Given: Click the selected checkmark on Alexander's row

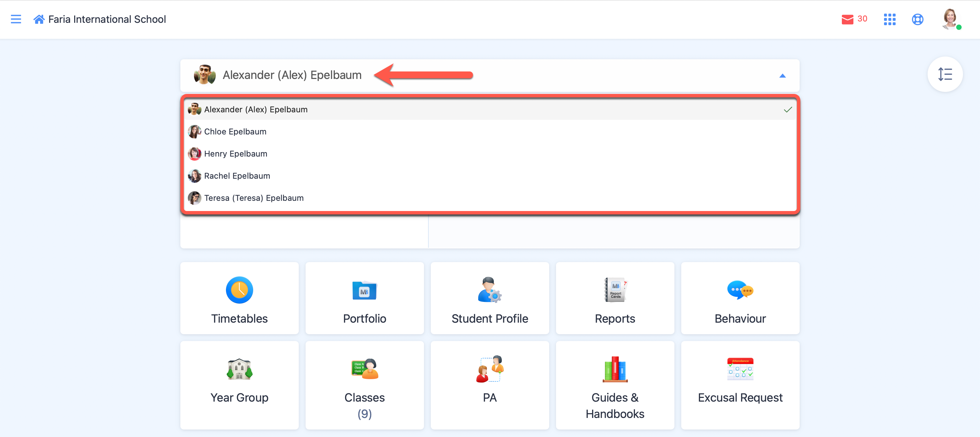Looking at the screenshot, I should [x=788, y=110].
